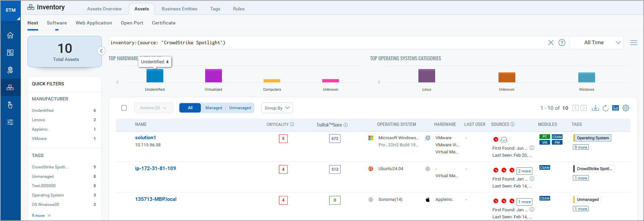Image resolution: width=644 pixels, height=221 pixels.
Task: Click the purple Virtualized hardware bar
Action: 213,76
